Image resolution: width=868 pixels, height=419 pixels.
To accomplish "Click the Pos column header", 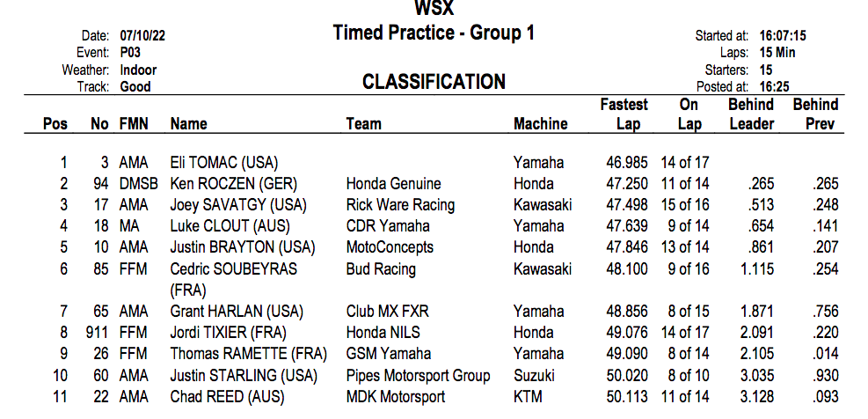I will [x=55, y=124].
